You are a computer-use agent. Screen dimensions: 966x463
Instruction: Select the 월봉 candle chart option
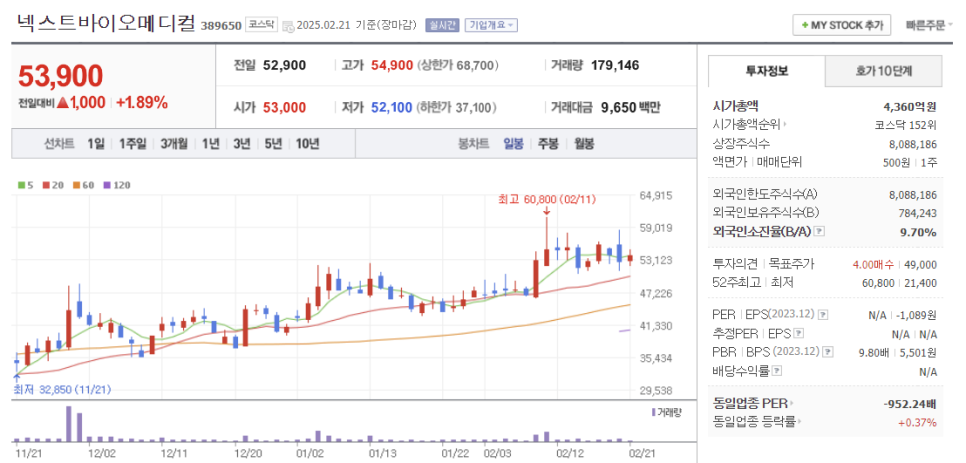(x=584, y=144)
